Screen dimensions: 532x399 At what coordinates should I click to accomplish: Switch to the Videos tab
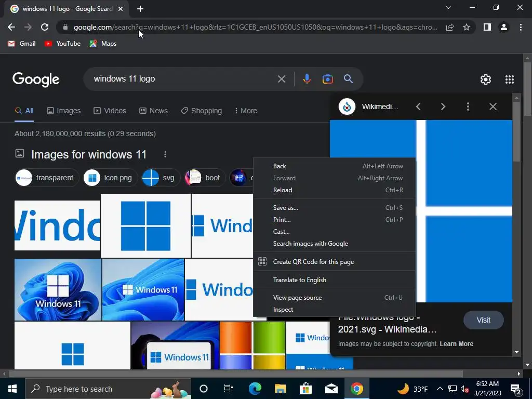(110, 111)
